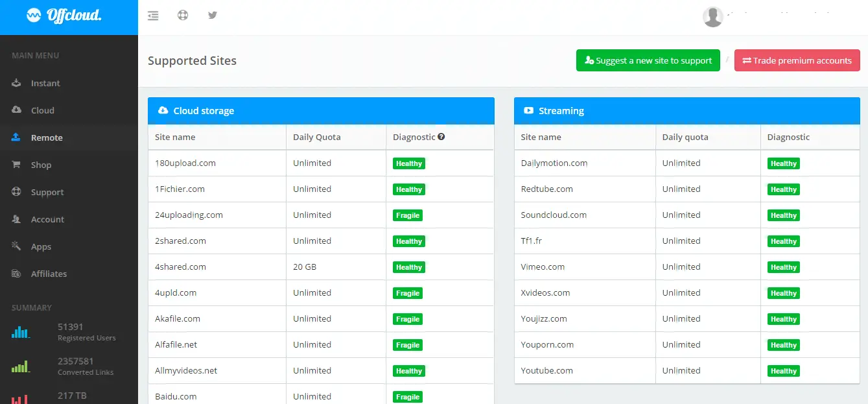The width and height of the screenshot is (868, 404).
Task: Click the Diagnostic help question mark icon
Action: click(x=441, y=137)
